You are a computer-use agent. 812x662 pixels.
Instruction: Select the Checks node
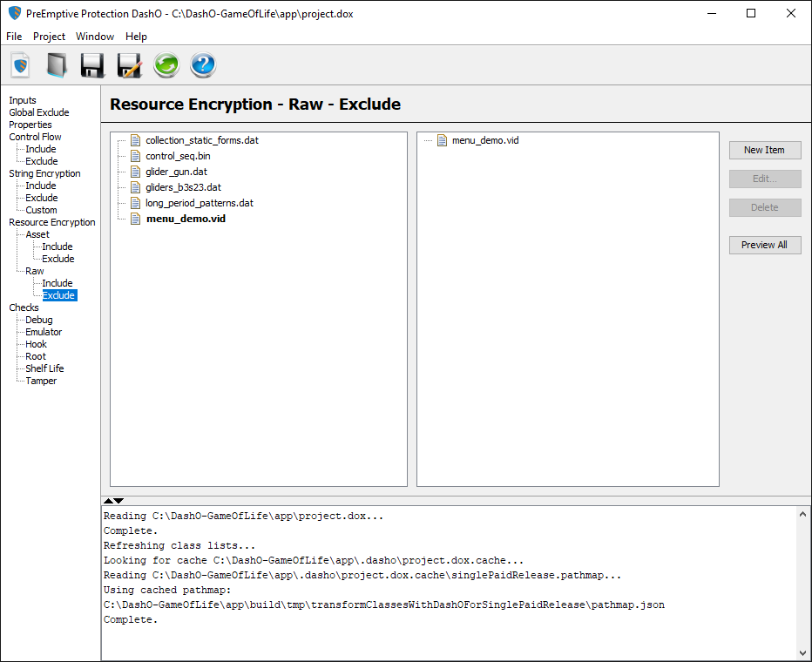click(24, 307)
